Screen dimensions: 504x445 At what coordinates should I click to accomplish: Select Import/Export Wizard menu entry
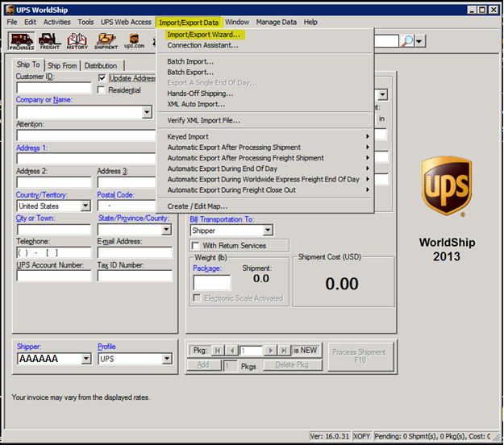(x=203, y=35)
